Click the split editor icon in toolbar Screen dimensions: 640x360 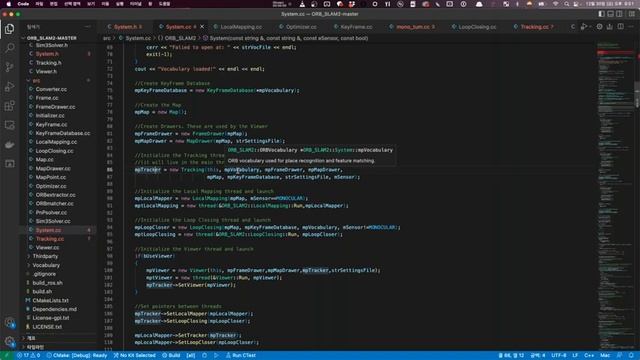(620, 27)
